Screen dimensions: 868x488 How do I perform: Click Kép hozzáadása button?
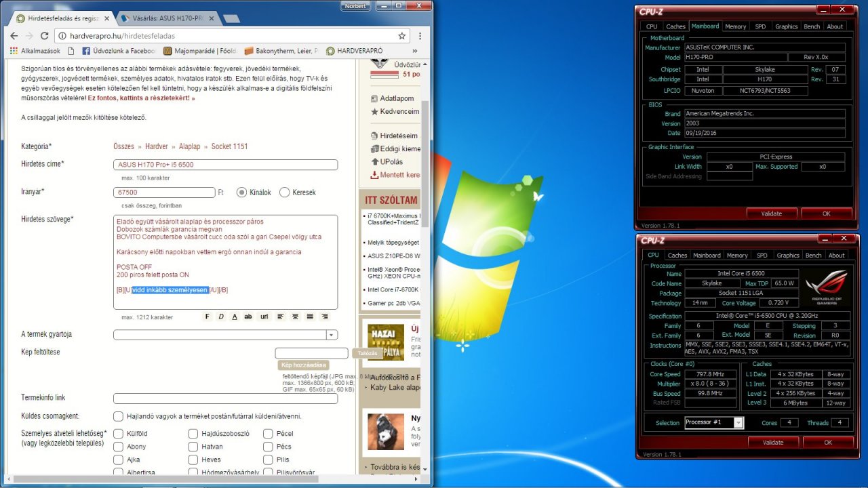point(303,365)
